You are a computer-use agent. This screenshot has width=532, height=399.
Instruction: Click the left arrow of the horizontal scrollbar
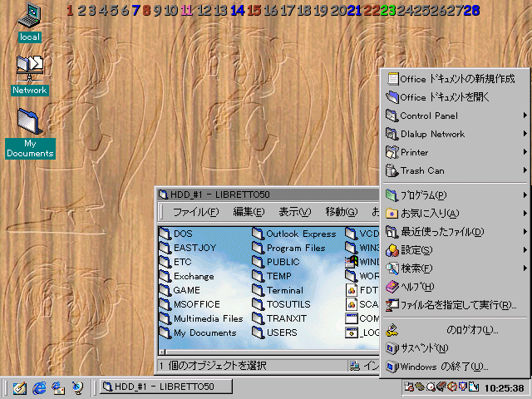pyautogui.click(x=163, y=352)
